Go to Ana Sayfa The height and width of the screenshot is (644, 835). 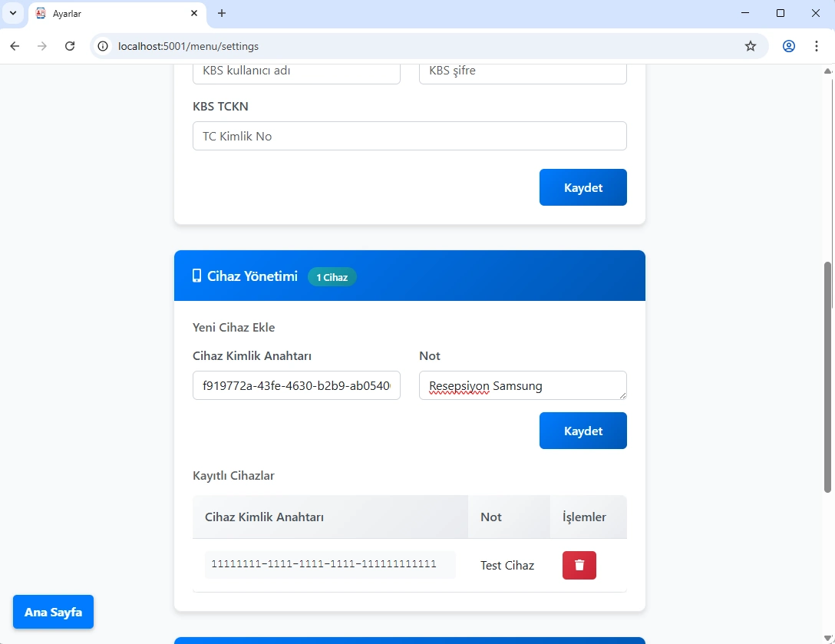[53, 612]
